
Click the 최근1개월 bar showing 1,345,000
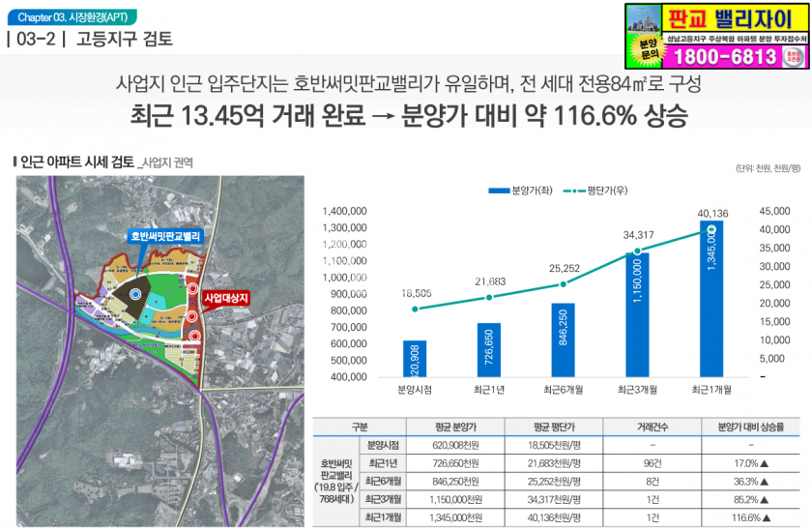coord(711,300)
